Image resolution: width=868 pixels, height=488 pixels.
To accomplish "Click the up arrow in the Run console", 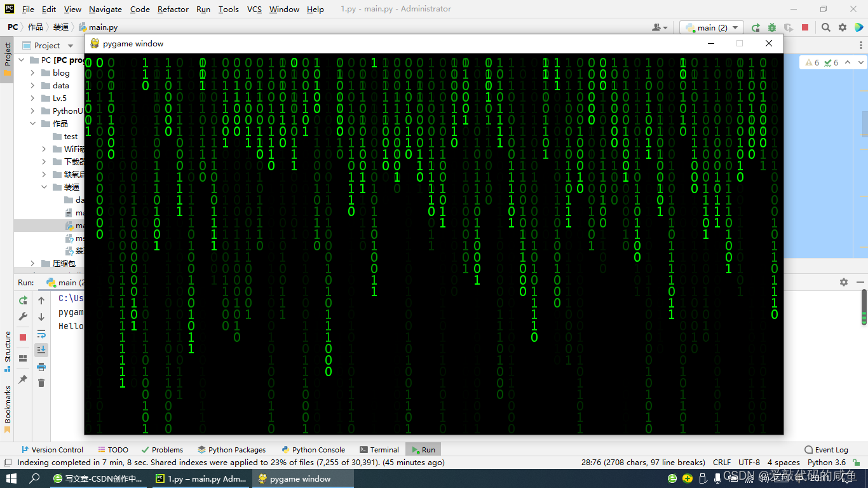I will 41,301.
